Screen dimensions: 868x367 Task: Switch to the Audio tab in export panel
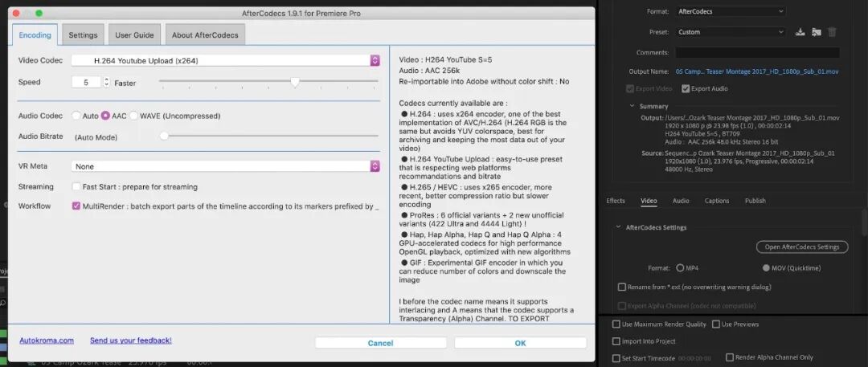point(681,201)
